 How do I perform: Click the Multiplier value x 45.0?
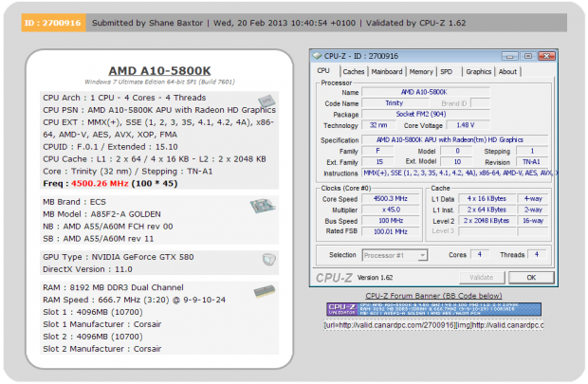[x=391, y=210]
